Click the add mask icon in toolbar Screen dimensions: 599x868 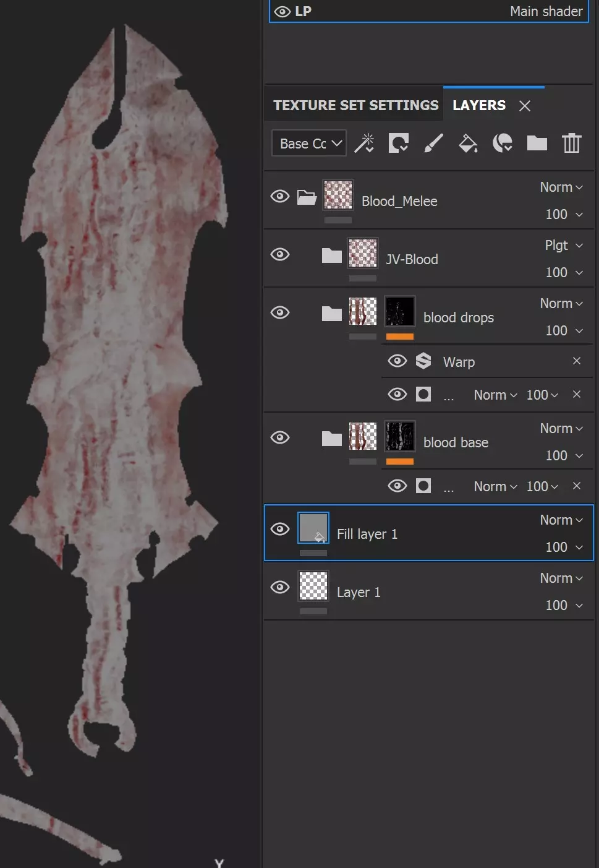coord(398,144)
